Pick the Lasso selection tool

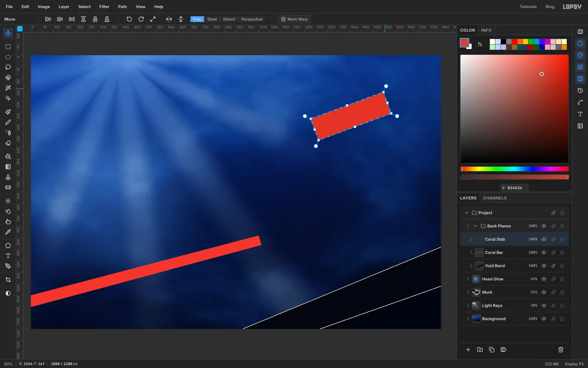(x=8, y=67)
